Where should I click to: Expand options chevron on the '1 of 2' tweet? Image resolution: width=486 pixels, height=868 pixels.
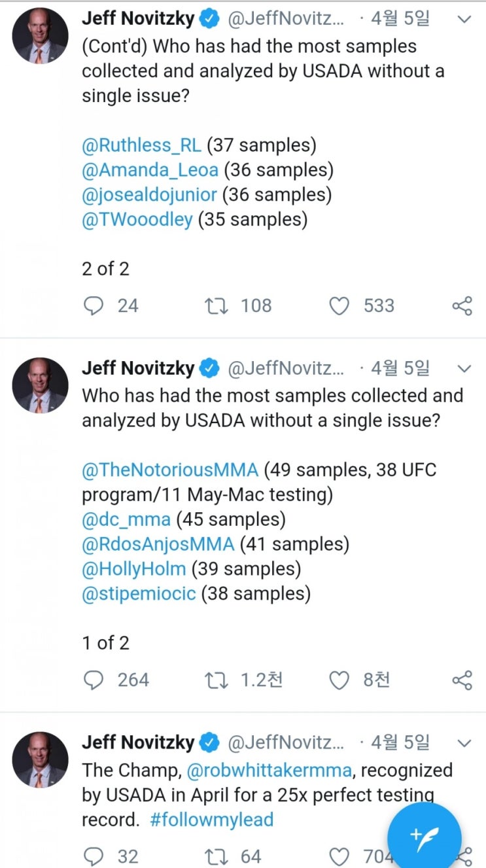(x=464, y=368)
